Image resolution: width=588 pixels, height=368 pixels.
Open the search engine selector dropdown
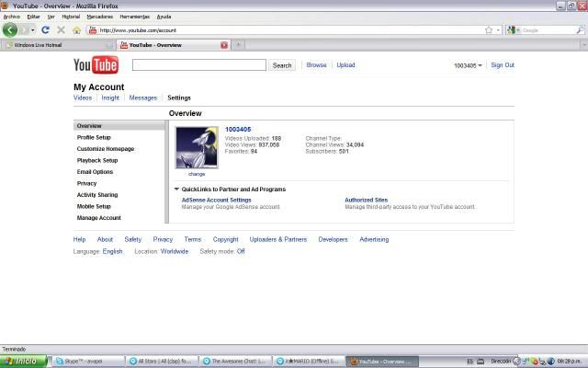point(514,29)
